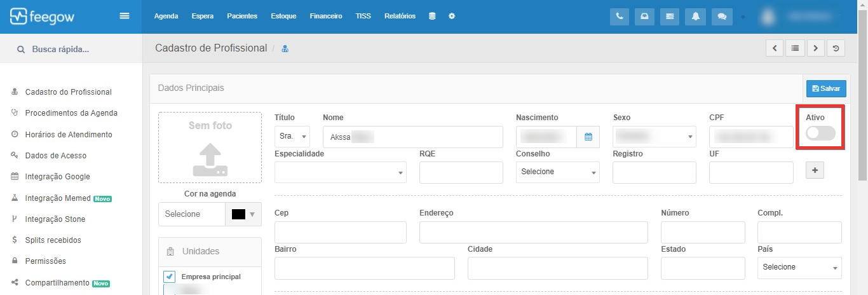
Task: Click the card icon button in header
Action: tap(669, 17)
